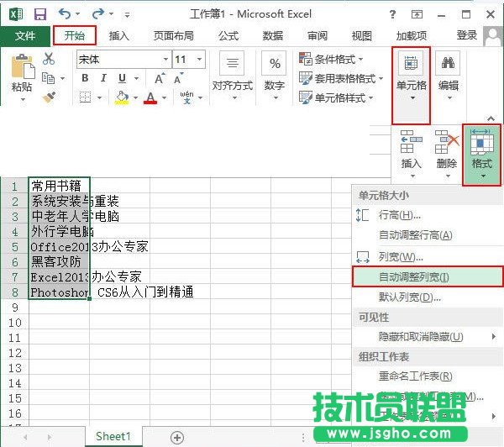This screenshot has height=447, width=504.
Task: Open the 数字 number format group
Action: click(275, 76)
